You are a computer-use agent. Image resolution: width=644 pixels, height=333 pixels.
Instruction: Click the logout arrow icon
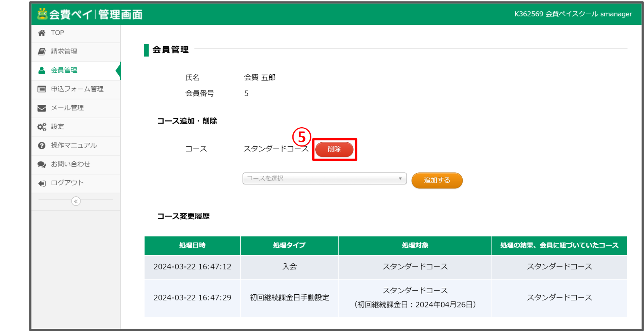tap(42, 183)
